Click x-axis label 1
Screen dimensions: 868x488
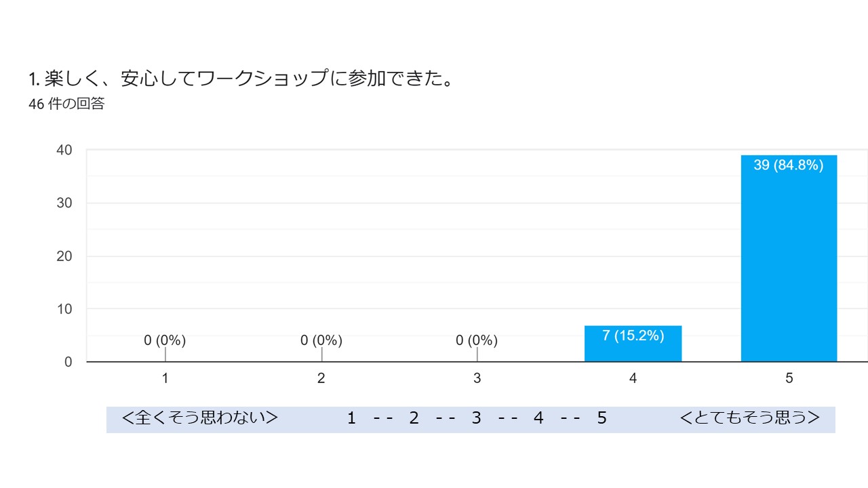(x=165, y=378)
